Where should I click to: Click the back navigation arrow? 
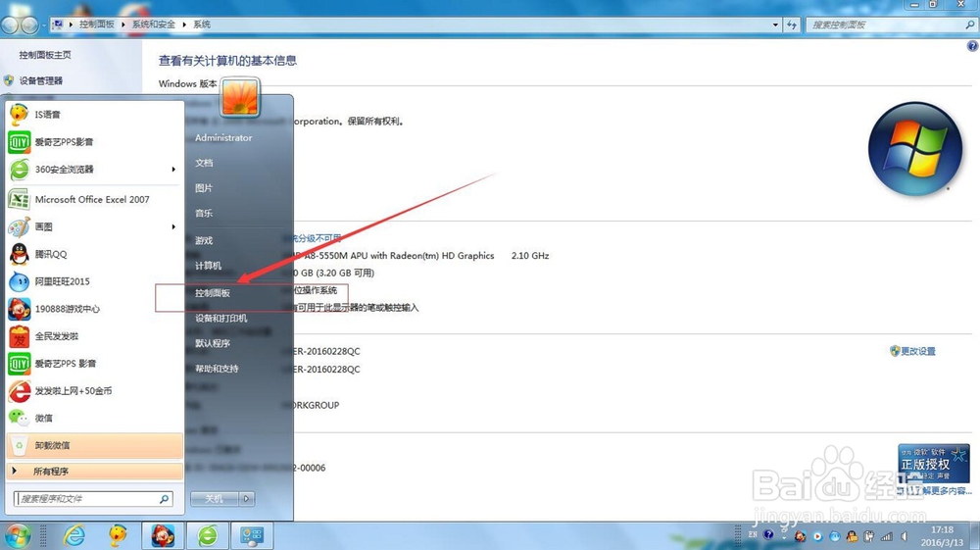click(x=10, y=25)
